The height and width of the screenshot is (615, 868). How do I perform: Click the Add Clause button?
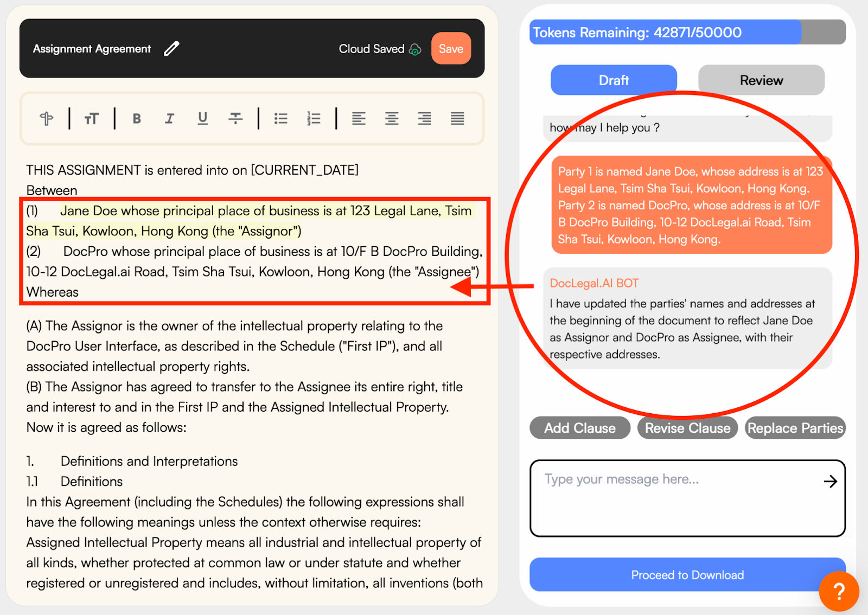tap(580, 428)
